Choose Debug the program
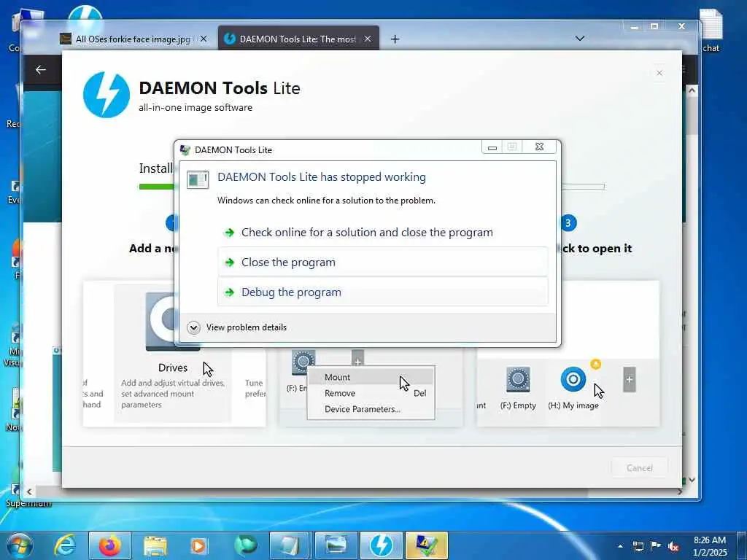Screen dimensions: 747x560 382,292
